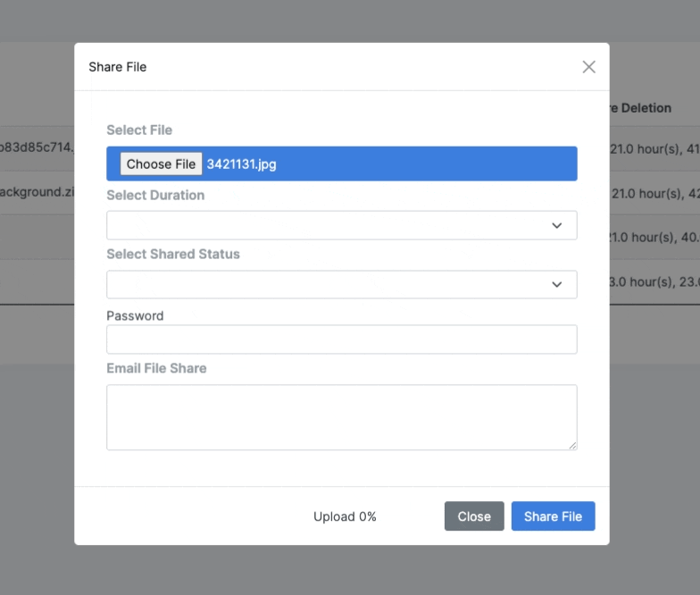Click the Select File label

(x=139, y=130)
